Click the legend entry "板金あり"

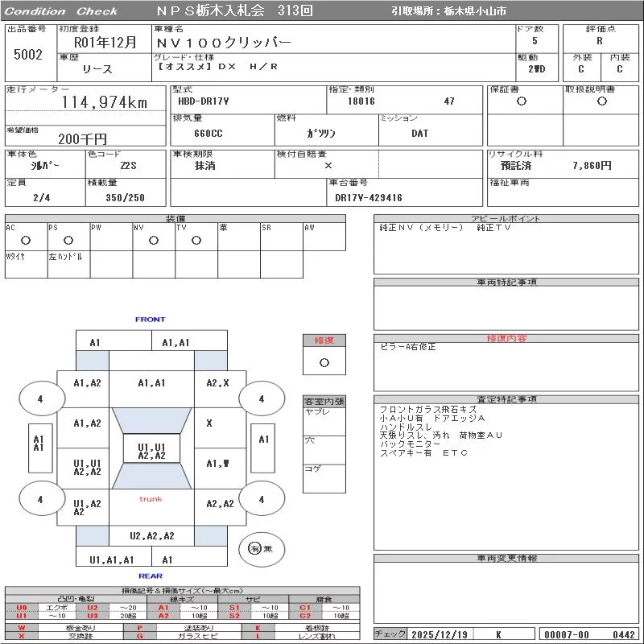tap(80, 628)
